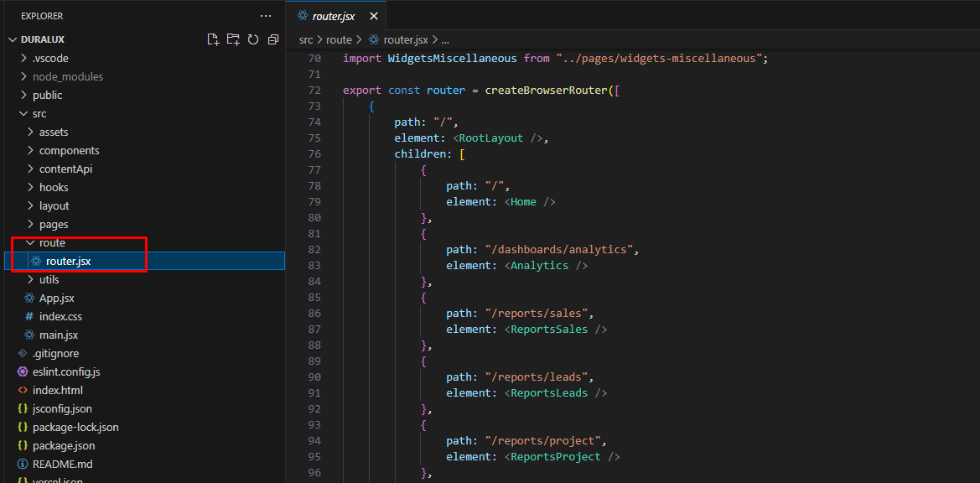Open Explorer more actions ellipsis menu
The height and width of the screenshot is (483, 980).
coord(267,16)
